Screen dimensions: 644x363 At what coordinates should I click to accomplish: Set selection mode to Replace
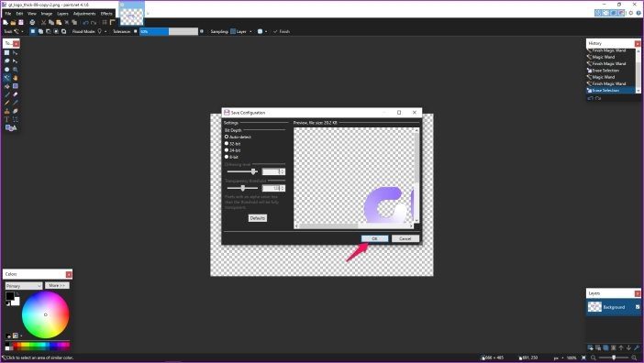33,31
